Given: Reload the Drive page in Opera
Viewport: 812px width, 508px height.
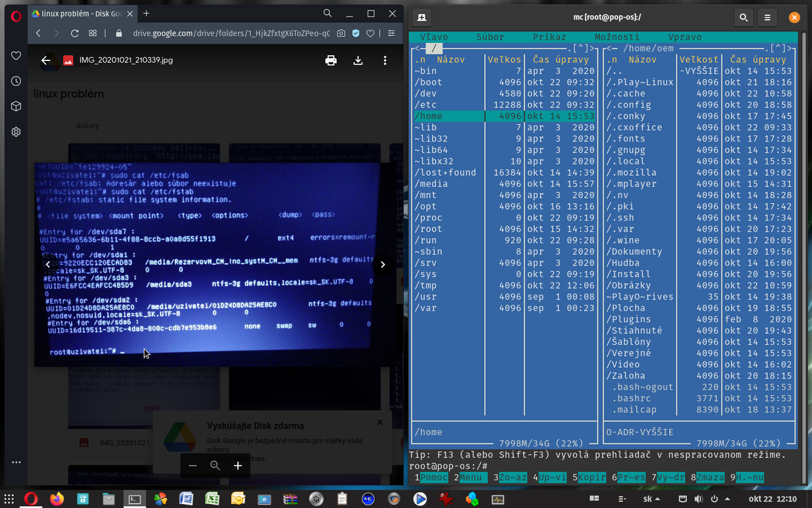Looking at the screenshot, I should click(74, 33).
